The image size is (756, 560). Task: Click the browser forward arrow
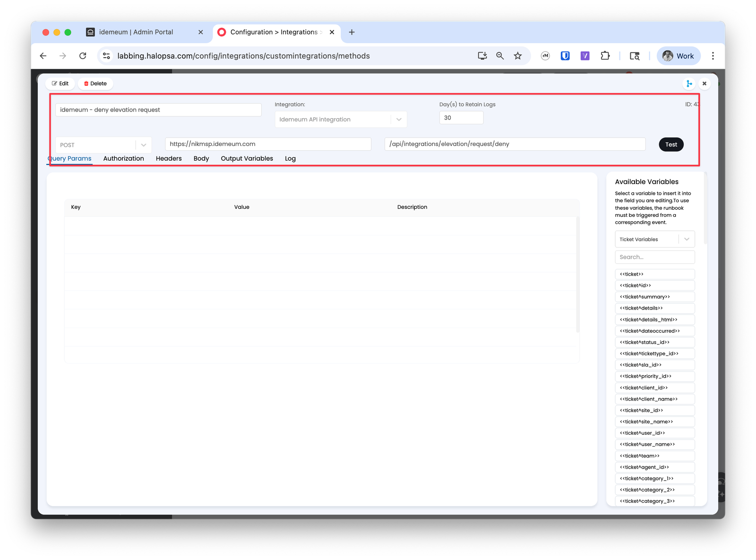tap(63, 56)
